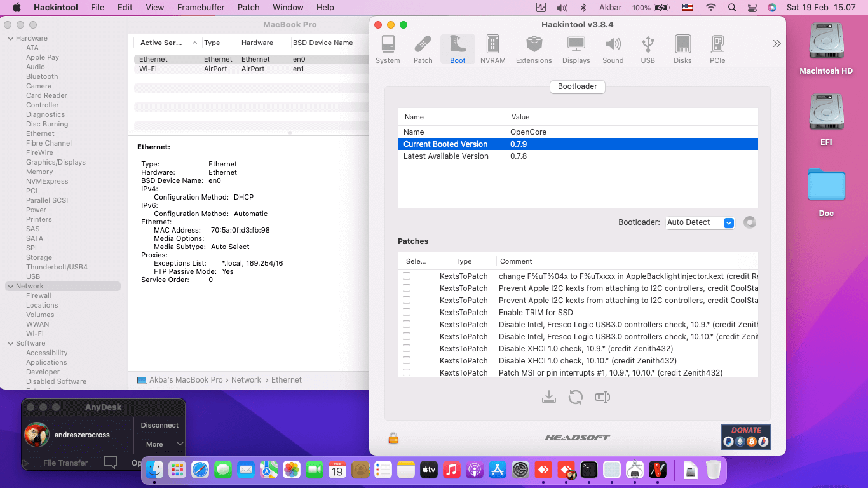Open Spotlight search in the menu bar
This screenshot has width=868, height=488.
(x=732, y=8)
